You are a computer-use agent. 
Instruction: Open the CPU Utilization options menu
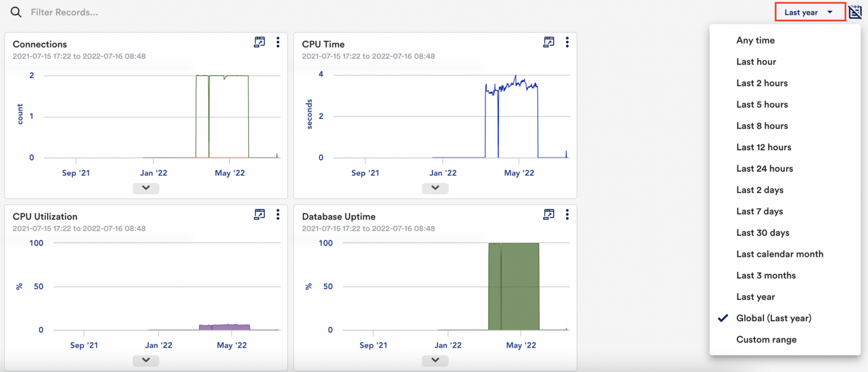coord(277,215)
